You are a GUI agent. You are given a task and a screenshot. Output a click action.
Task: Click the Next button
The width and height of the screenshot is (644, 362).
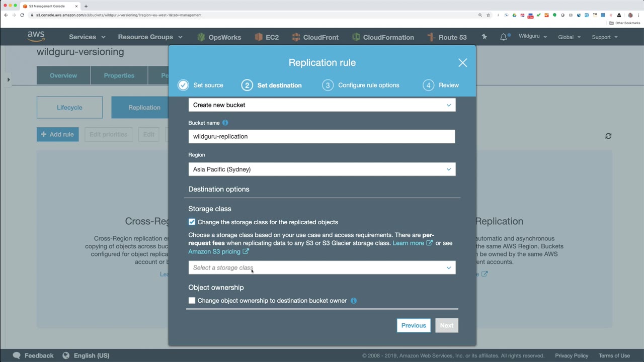point(447,325)
